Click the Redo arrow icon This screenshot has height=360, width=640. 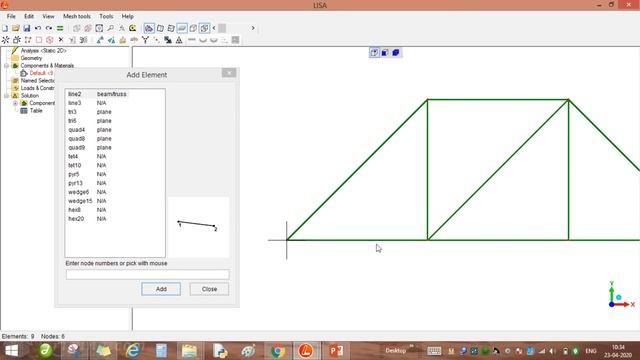[x=49, y=28]
